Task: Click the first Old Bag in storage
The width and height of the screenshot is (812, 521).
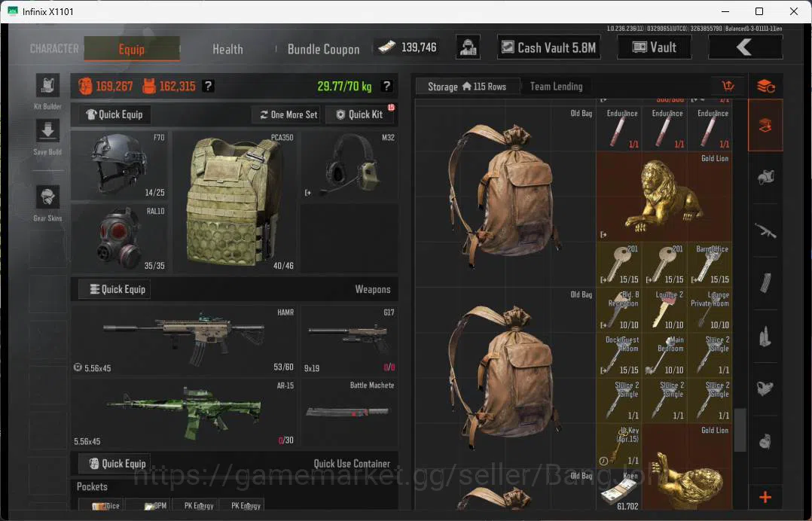Action: coord(505,196)
